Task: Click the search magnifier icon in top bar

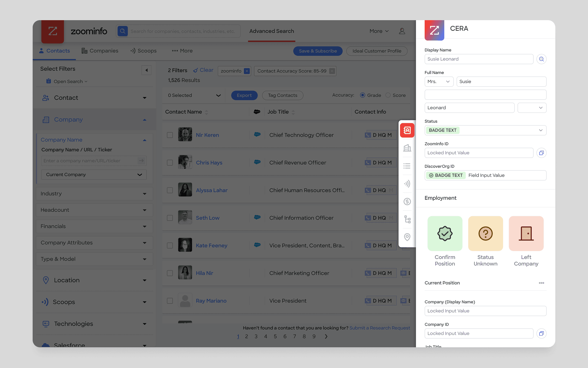Action: pyautogui.click(x=123, y=31)
